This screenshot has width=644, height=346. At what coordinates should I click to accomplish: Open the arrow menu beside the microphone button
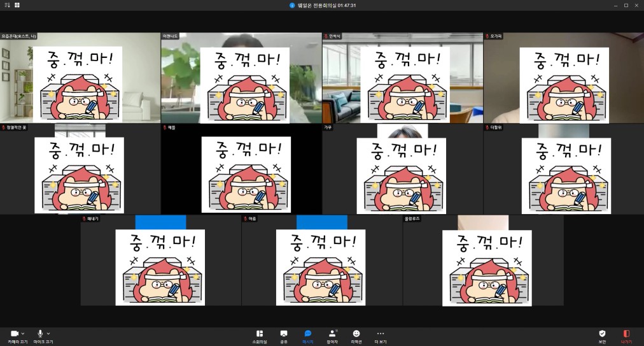(x=48, y=334)
